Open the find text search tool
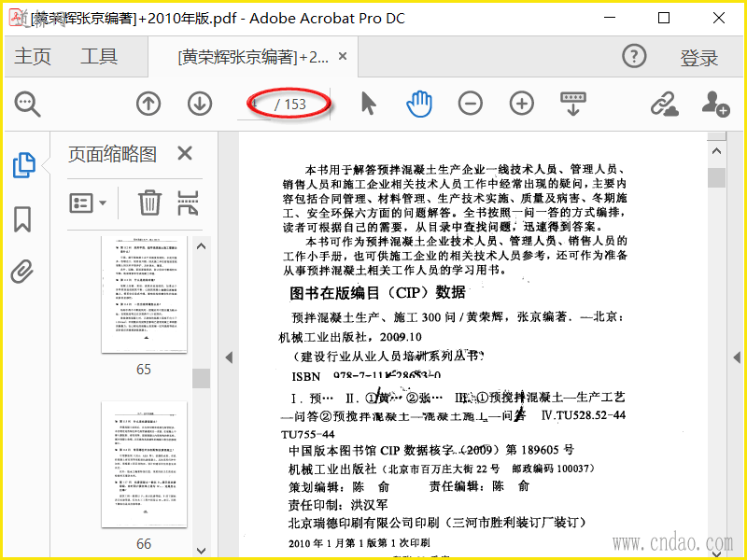 (x=27, y=105)
